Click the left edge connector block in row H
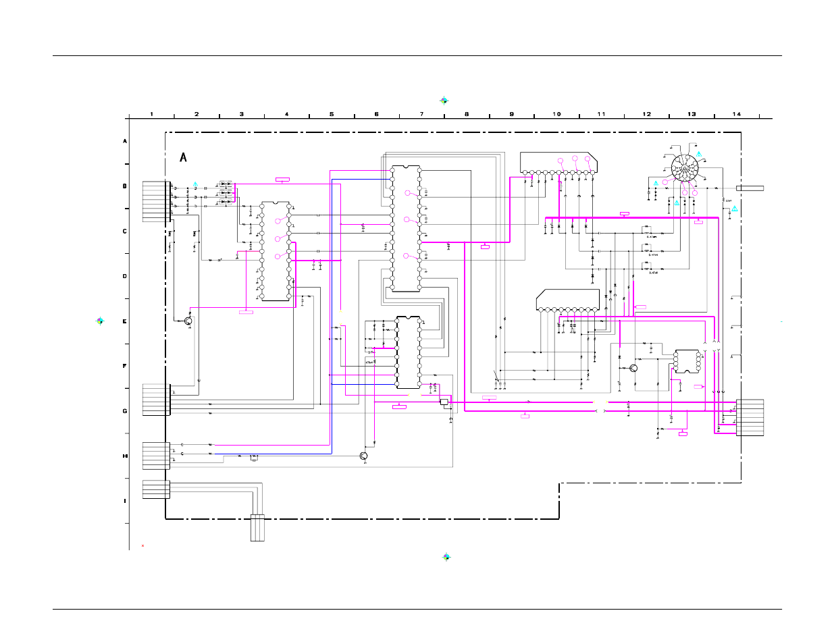 (156, 456)
